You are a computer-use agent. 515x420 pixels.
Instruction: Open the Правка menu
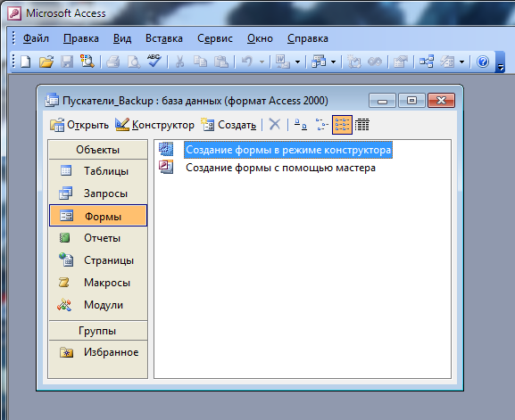coord(81,38)
